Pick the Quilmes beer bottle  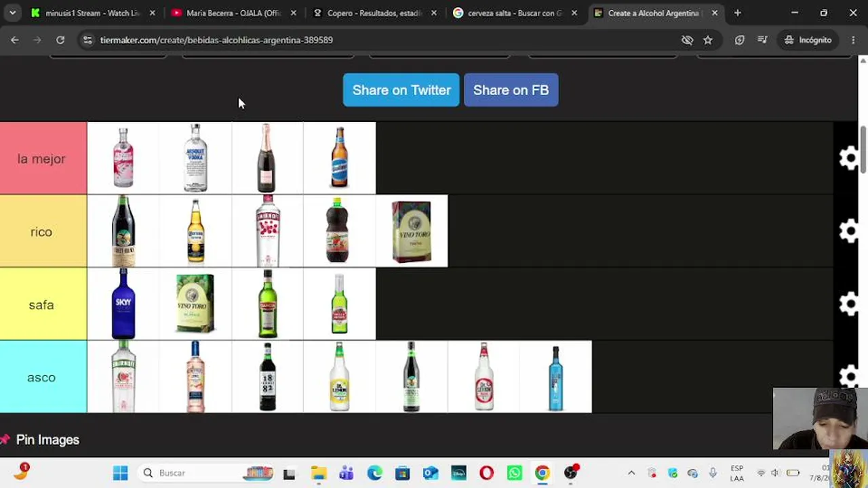tap(340, 158)
